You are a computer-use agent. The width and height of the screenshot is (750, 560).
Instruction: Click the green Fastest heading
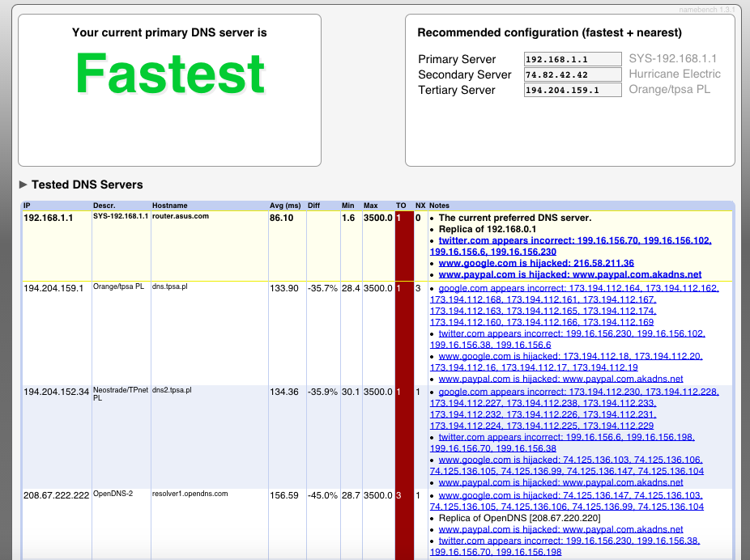click(x=170, y=74)
